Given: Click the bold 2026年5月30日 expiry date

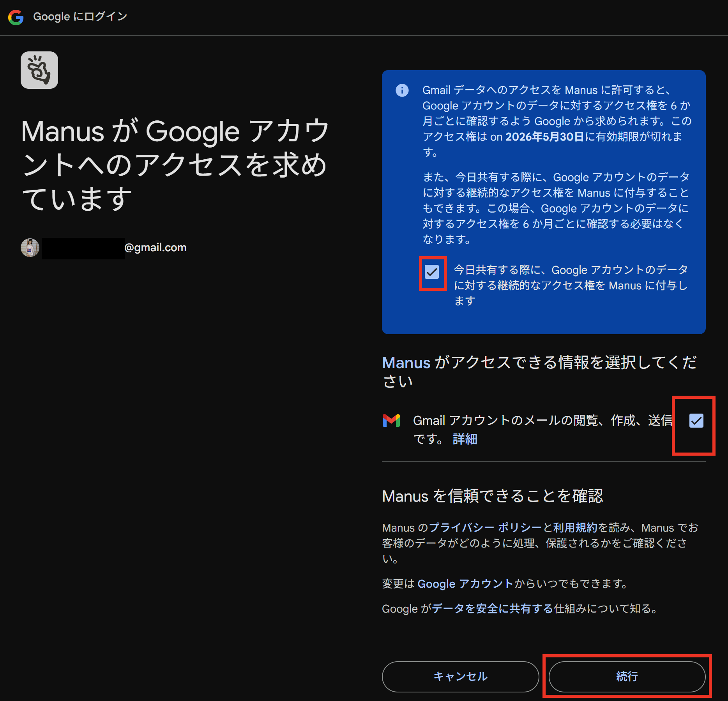Looking at the screenshot, I should tap(544, 137).
